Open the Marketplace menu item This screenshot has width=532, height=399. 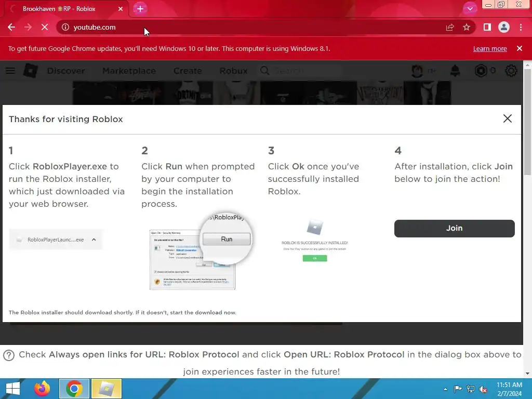pyautogui.click(x=129, y=71)
